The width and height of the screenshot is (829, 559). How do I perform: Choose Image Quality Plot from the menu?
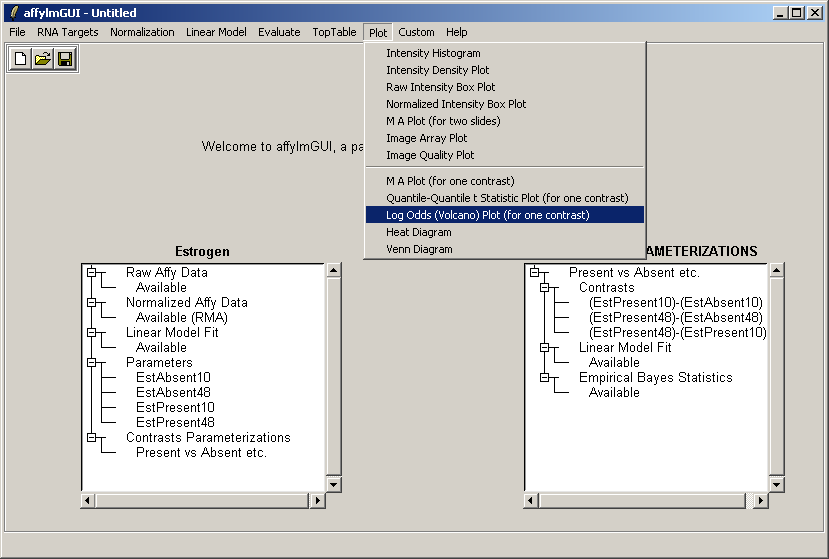tap(430, 155)
